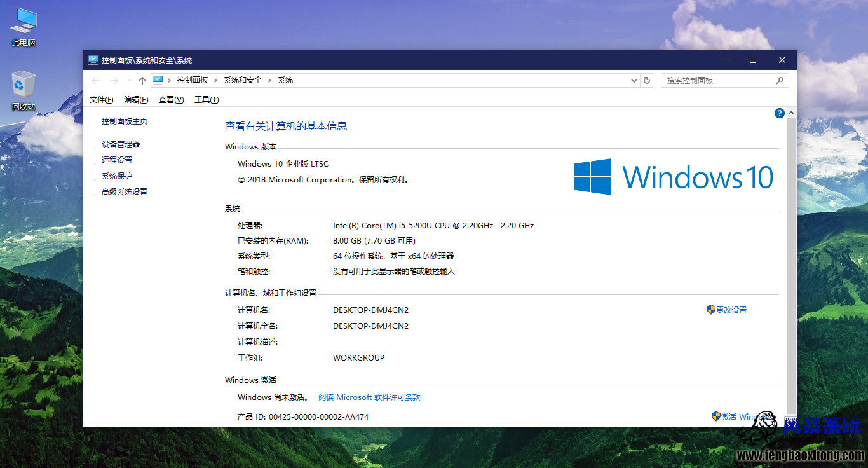
Task: Open recent locations dropdown arrow
Action: tap(129, 81)
